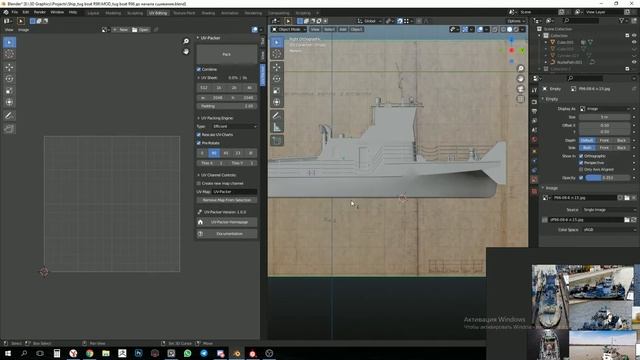Toggle visibility eye of Collection in outliner

coord(634,36)
